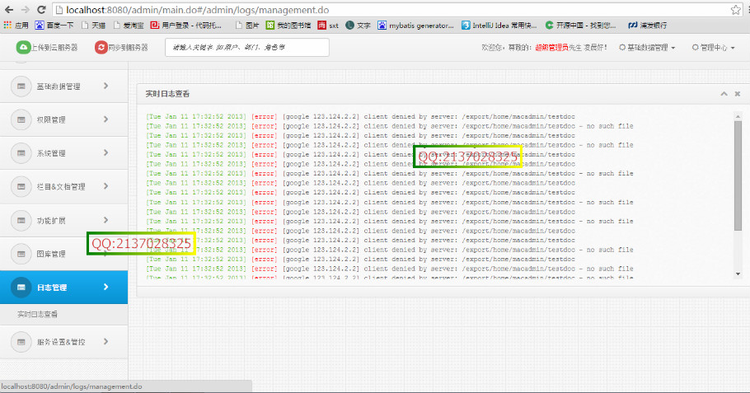Open the 开源中国 bookmark
Screen dimensions: 750x393
pyautogui.click(x=580, y=25)
